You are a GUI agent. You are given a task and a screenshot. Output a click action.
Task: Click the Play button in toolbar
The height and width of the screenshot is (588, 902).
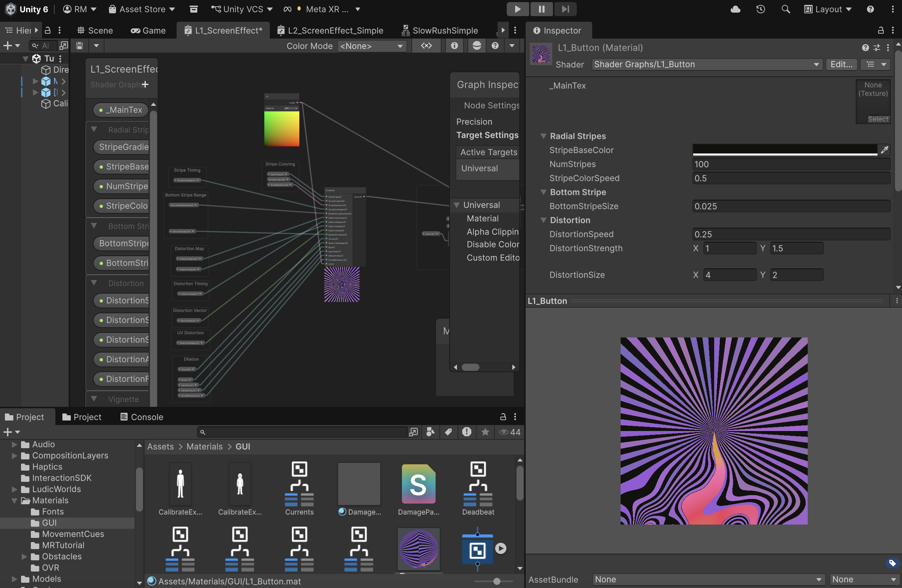pyautogui.click(x=517, y=9)
